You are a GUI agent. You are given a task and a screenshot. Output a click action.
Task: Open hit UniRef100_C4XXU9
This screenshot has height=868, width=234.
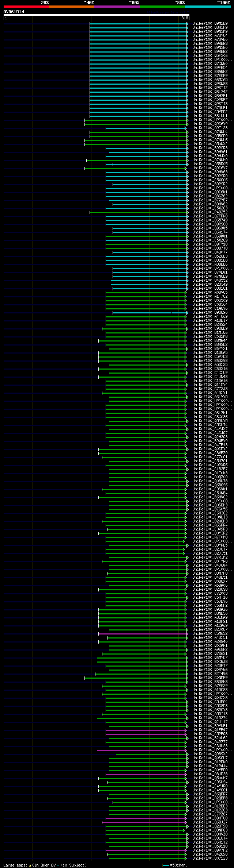[210, 373]
